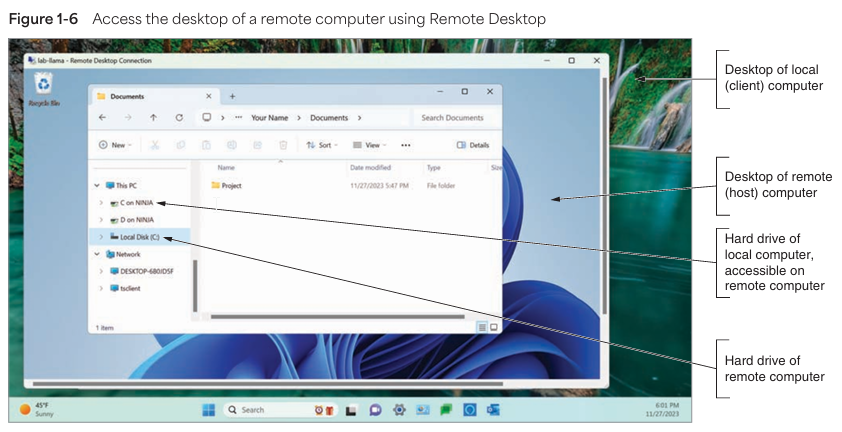Navigate back using the Back arrow
The height and width of the screenshot is (432, 842).
(103, 117)
